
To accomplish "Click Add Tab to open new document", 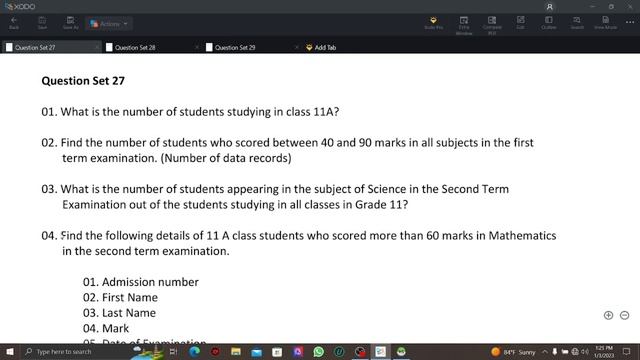I will tap(321, 47).
